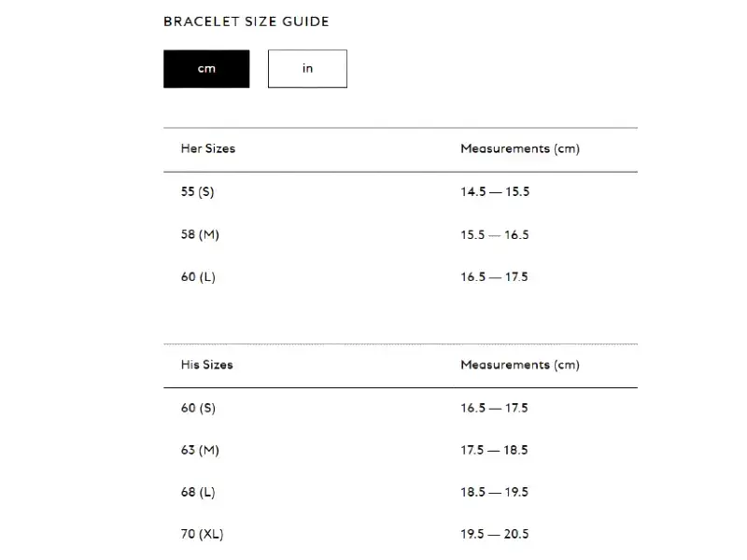Click the 60 (S) size label
This screenshot has width=747, height=560.
[198, 408]
